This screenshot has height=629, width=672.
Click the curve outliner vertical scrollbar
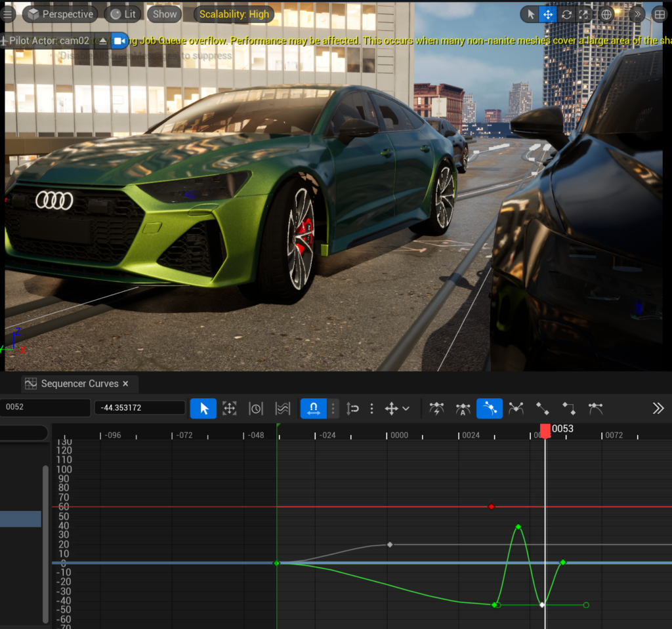45,544
